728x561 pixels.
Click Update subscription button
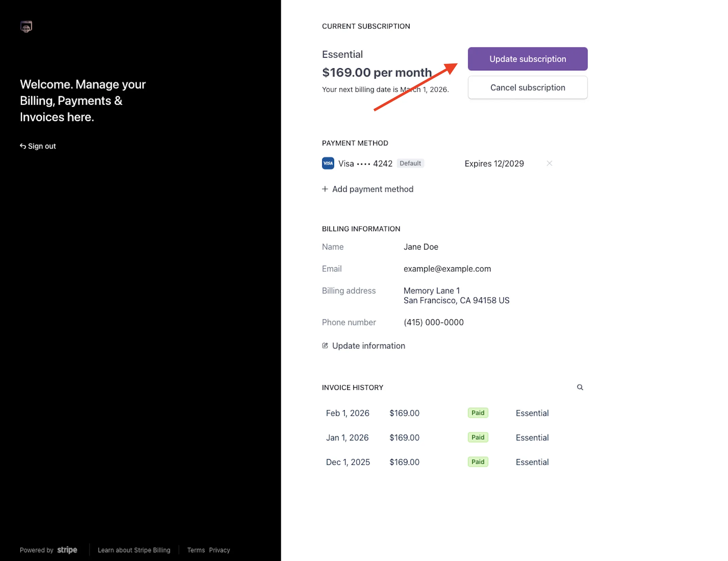(527, 59)
